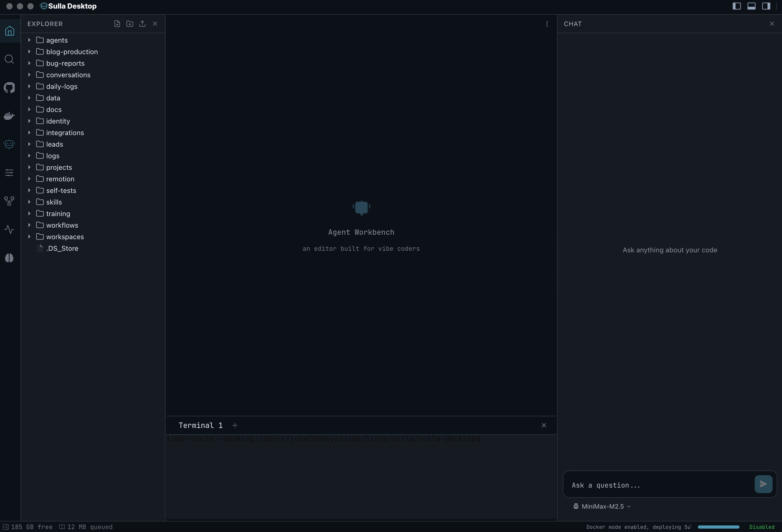Switch to the Terminal 1 tab
Image resolution: width=782 pixels, height=532 pixels.
point(200,425)
